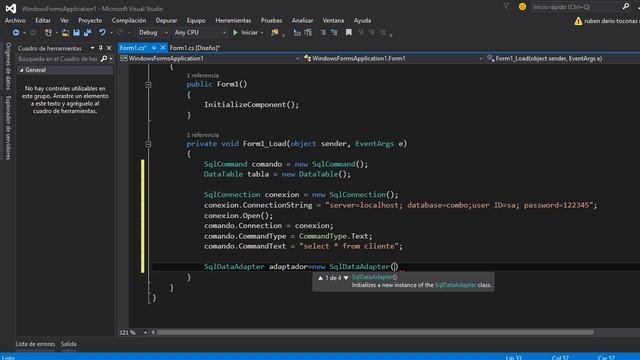Viewport: 640px width, 360px height.
Task: Click the Open File folder icon
Action: point(65,33)
